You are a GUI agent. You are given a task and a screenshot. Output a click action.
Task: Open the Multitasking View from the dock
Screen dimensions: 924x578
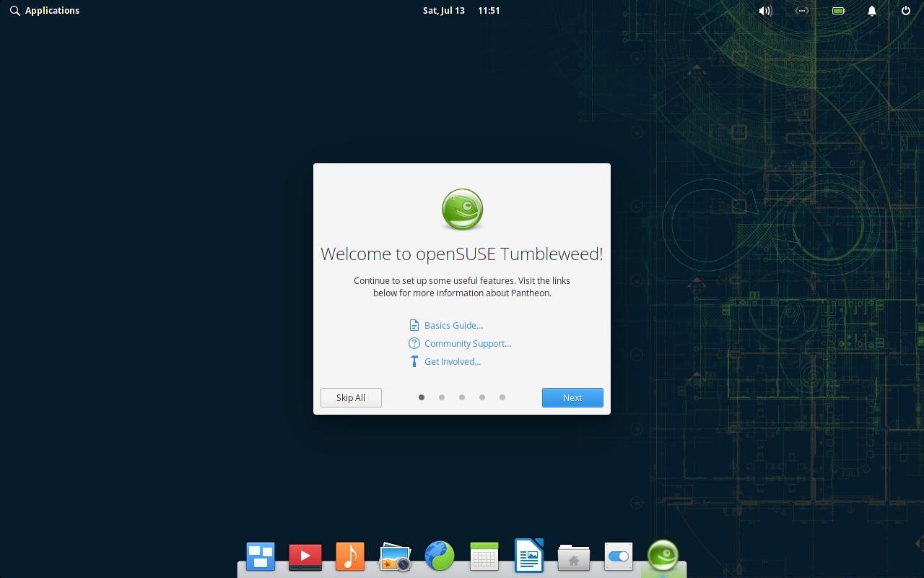click(x=260, y=556)
